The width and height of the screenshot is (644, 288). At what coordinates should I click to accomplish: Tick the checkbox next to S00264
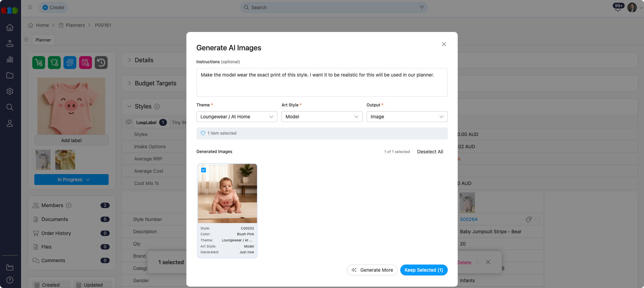click(537, 219)
